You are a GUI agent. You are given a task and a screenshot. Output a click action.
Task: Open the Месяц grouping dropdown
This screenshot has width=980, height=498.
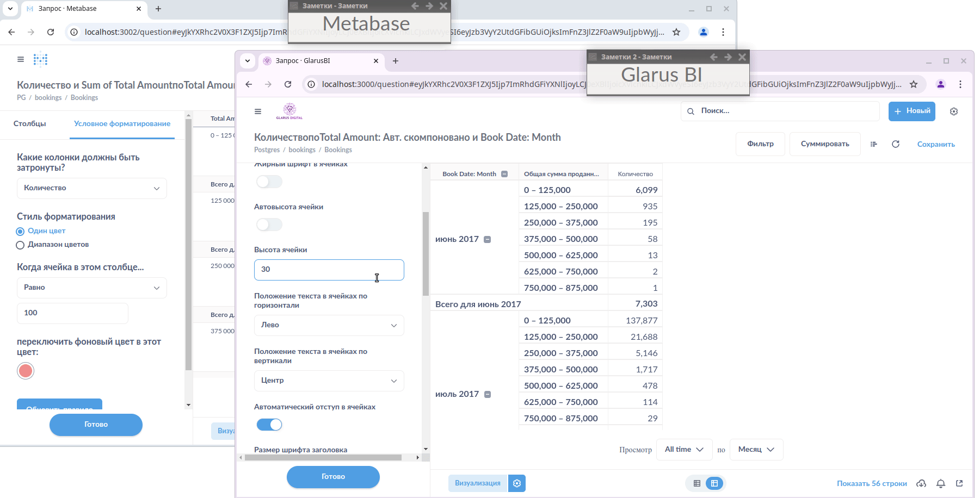(756, 450)
